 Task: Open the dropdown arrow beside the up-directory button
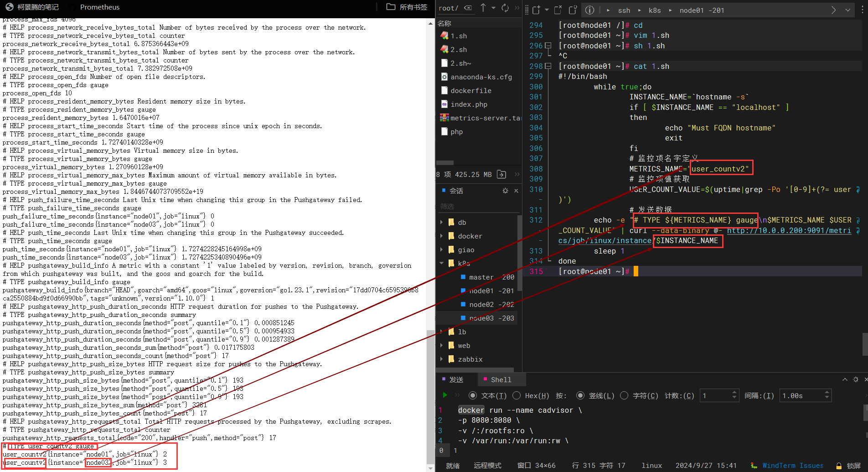click(x=493, y=8)
